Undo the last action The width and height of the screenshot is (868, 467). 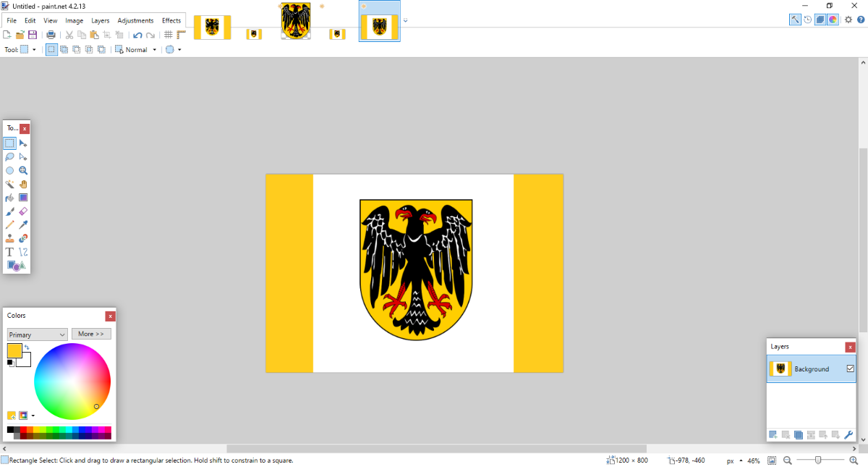point(137,35)
